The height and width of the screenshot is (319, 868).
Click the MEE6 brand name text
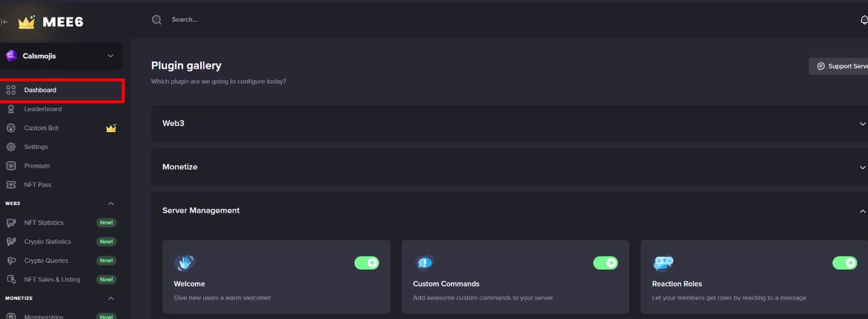point(63,22)
